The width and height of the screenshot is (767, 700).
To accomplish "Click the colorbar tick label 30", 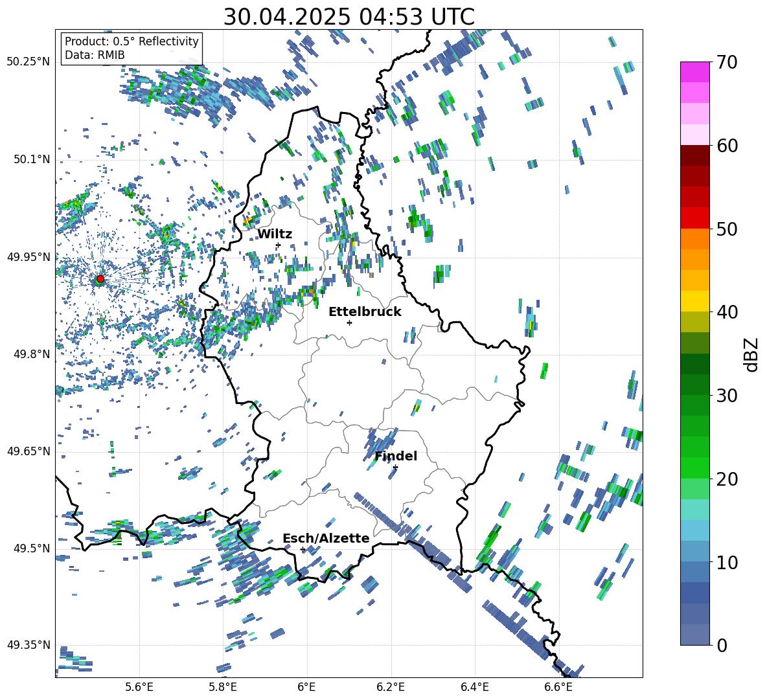I will pyautogui.click(x=726, y=396).
